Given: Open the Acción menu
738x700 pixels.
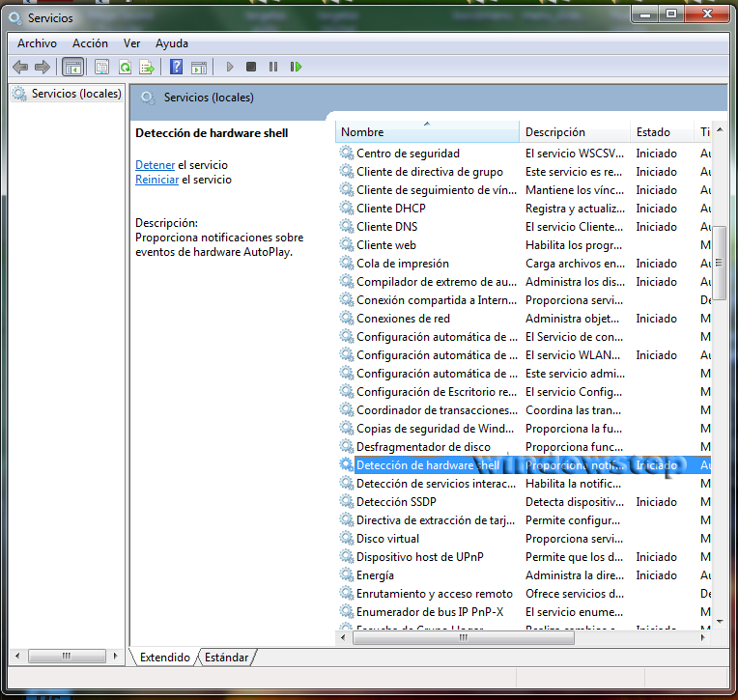Looking at the screenshot, I should (90, 43).
